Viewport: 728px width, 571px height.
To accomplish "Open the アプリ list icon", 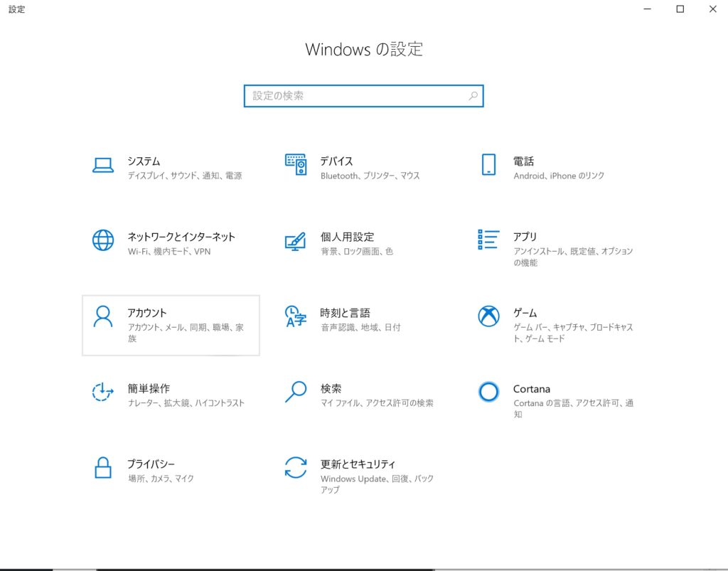I will tap(488, 240).
